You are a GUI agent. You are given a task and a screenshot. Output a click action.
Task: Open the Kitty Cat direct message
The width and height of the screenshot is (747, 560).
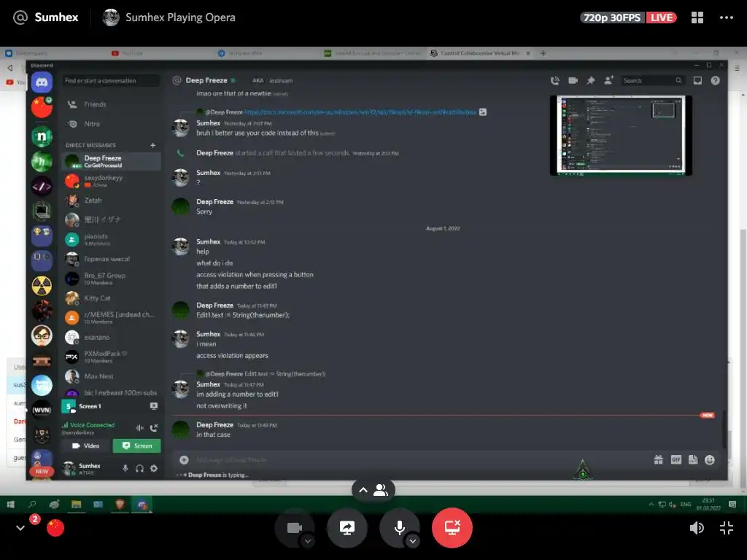[x=112, y=298]
